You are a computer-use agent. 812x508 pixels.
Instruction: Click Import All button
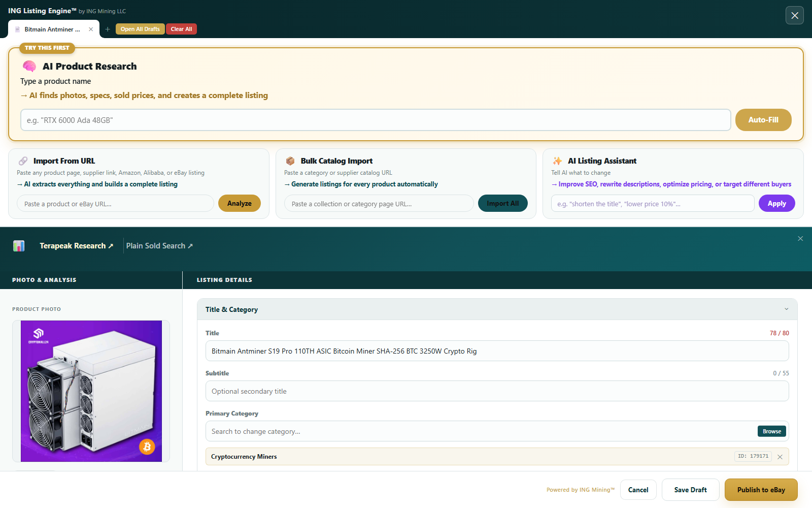tap(502, 203)
